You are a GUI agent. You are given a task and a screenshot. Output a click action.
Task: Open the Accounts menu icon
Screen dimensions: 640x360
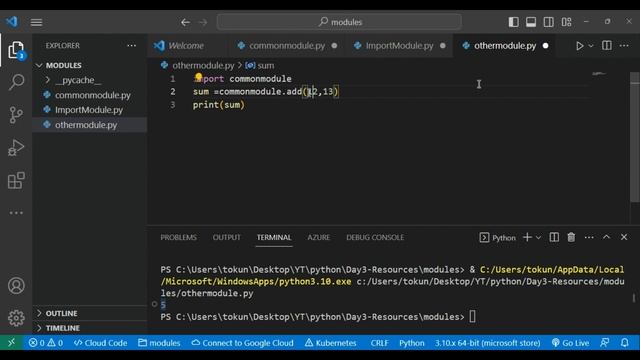[x=16, y=286]
